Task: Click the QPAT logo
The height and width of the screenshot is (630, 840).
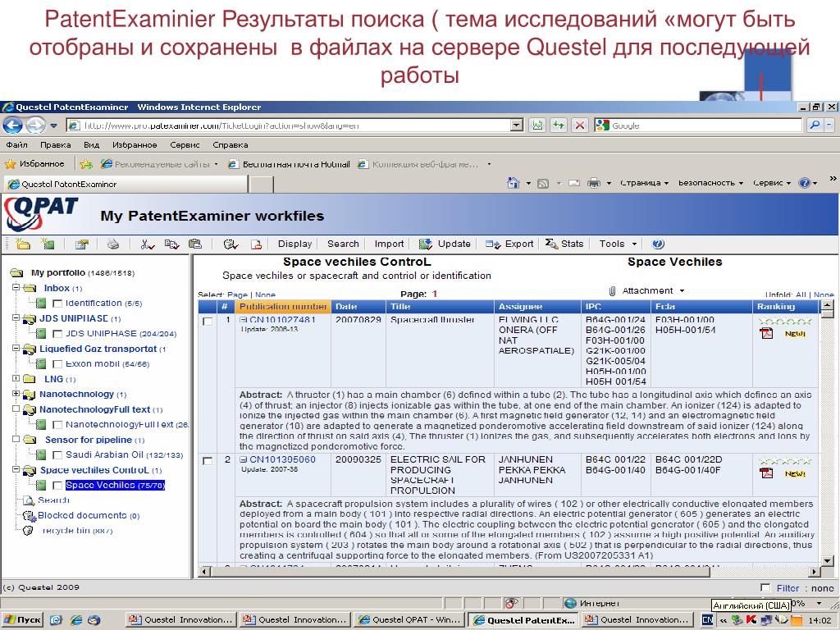Action: (41, 214)
